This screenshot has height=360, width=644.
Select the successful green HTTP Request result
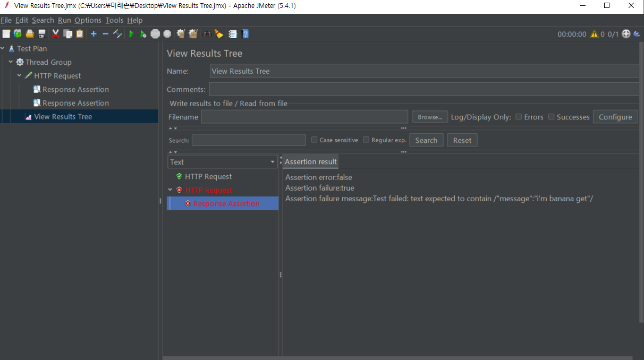click(x=208, y=176)
